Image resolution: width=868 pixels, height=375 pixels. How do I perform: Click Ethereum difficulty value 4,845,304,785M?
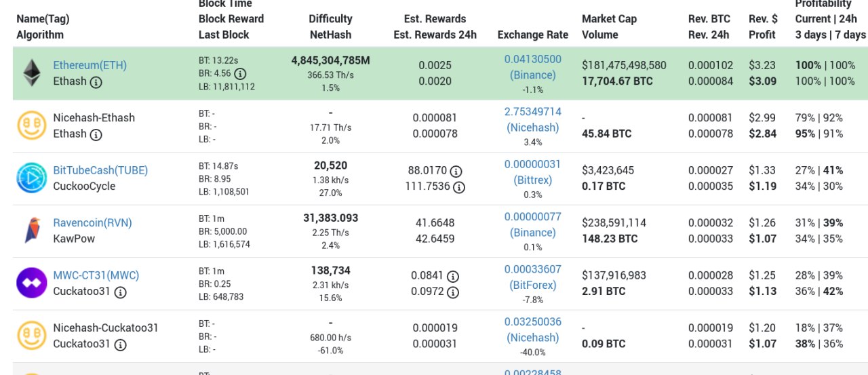[x=331, y=60]
